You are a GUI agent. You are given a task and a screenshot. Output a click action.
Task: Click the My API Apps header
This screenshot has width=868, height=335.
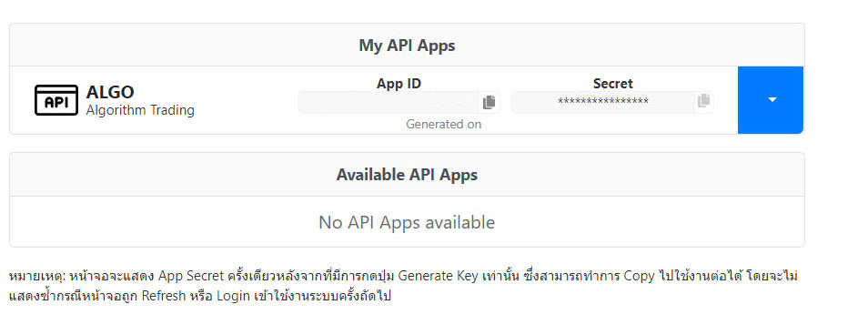point(407,46)
